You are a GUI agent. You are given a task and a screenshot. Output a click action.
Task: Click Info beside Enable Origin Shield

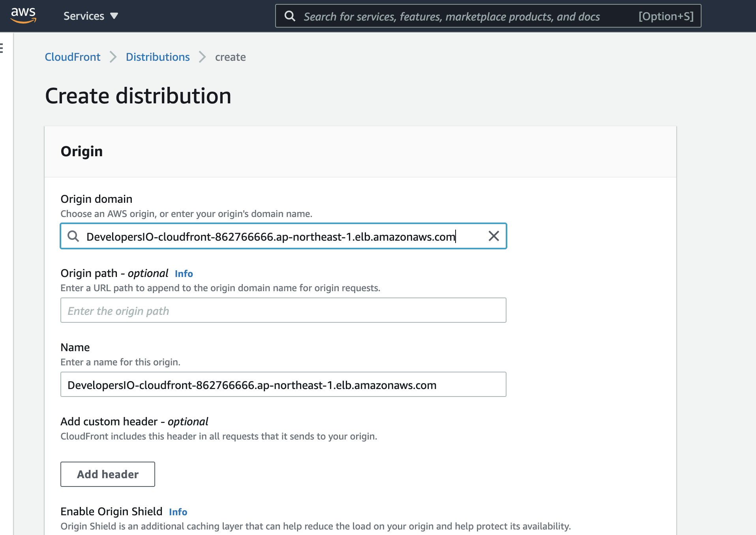[x=178, y=512]
